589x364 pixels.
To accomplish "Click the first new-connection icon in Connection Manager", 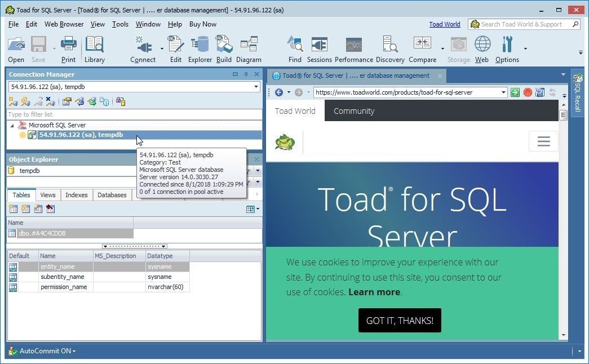I will point(13,101).
